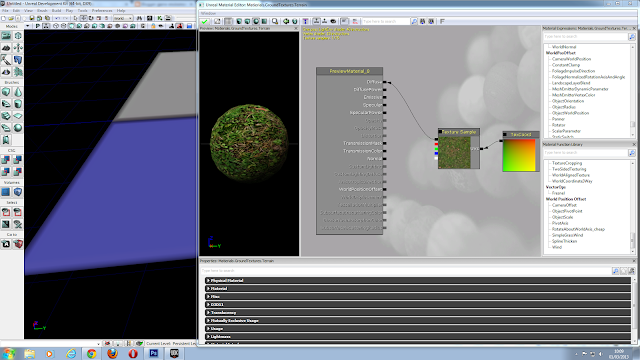Toggle Hide Selected in Select section
Viewport: 640px width, 360px height.
click(18, 212)
